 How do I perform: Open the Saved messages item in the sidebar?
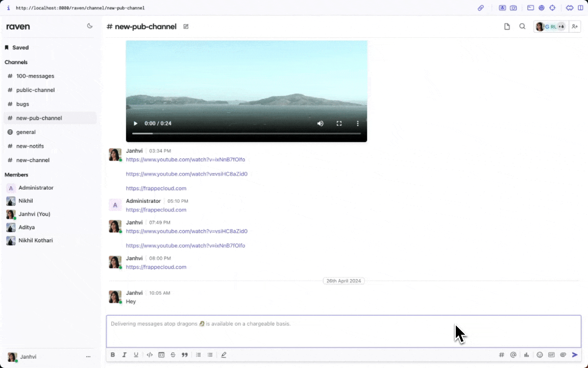coord(20,48)
